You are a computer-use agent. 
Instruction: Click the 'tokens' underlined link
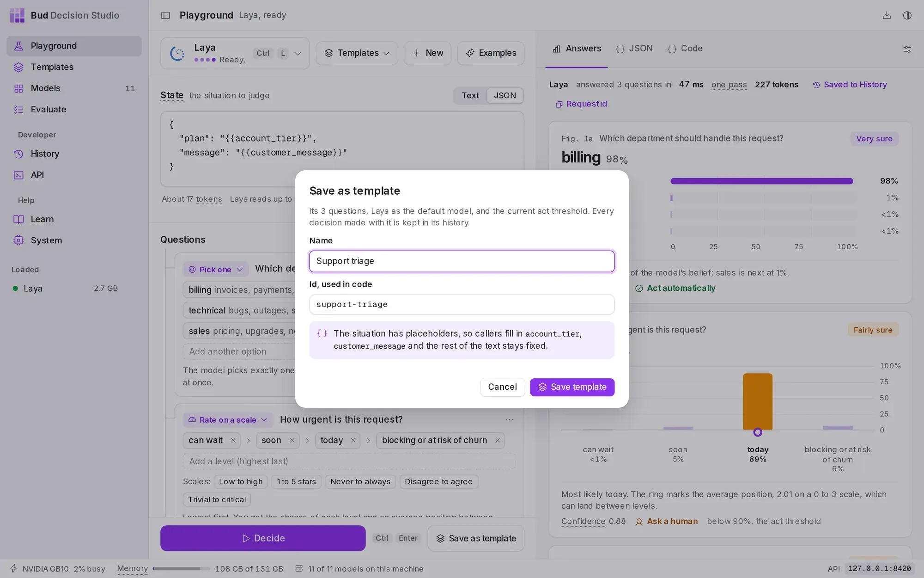(209, 199)
